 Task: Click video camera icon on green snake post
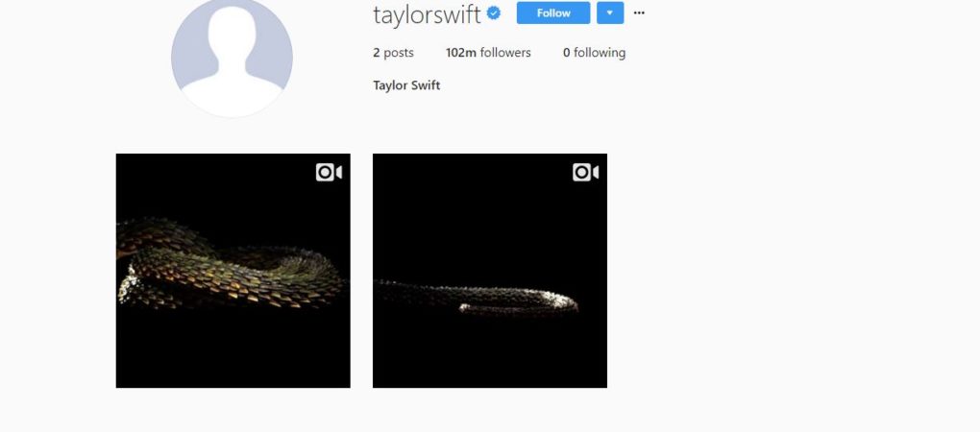pos(329,172)
